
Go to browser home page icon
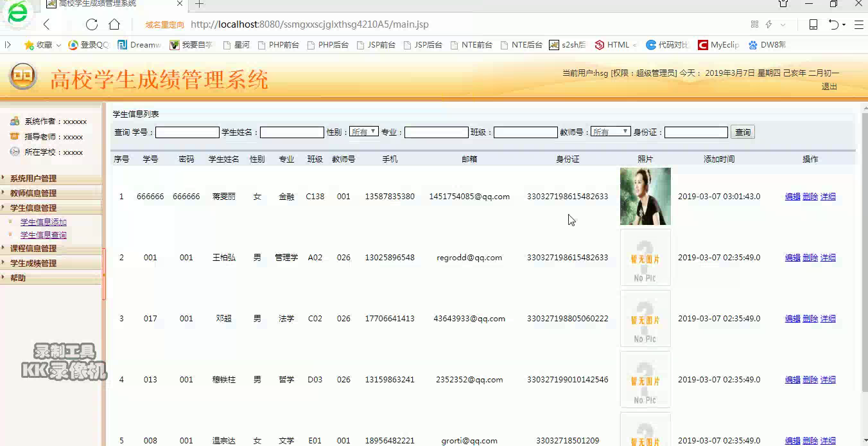114,24
